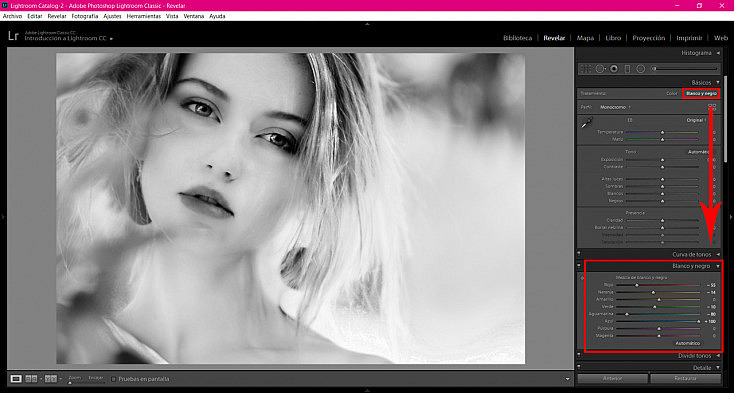Switch to the Libro module

point(613,38)
